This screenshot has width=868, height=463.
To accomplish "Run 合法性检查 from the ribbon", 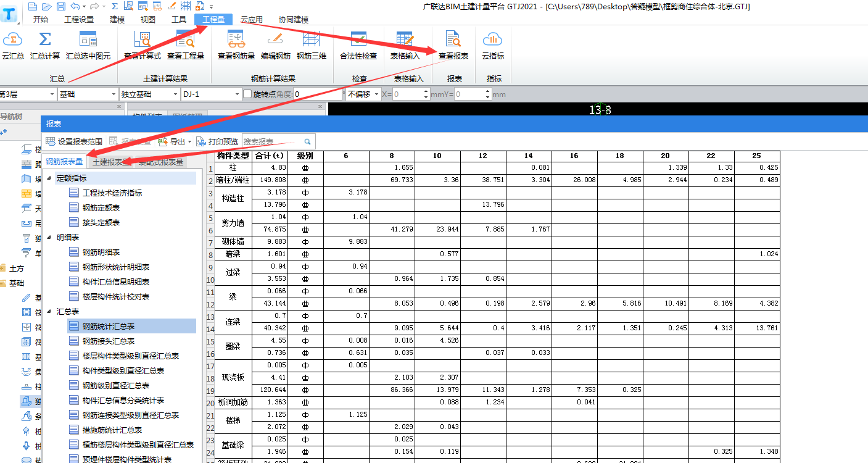I will 358,46.
